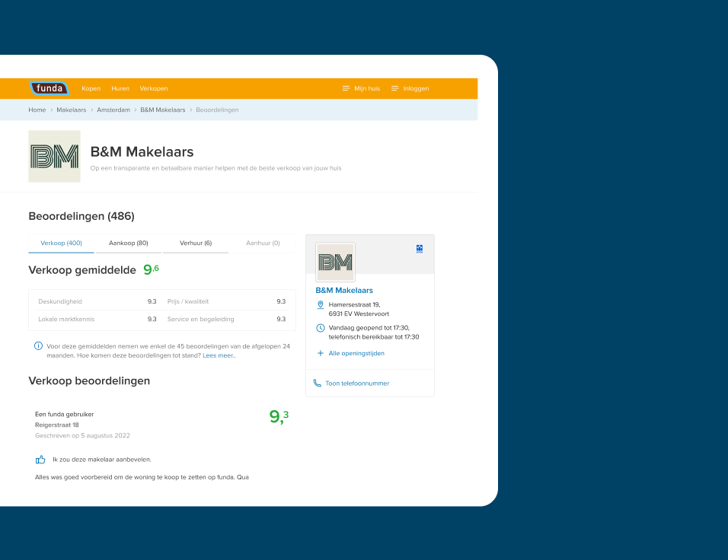Click reviewer name Een funda gebruiker
Viewport: 728px width, 560px height.
click(65, 415)
